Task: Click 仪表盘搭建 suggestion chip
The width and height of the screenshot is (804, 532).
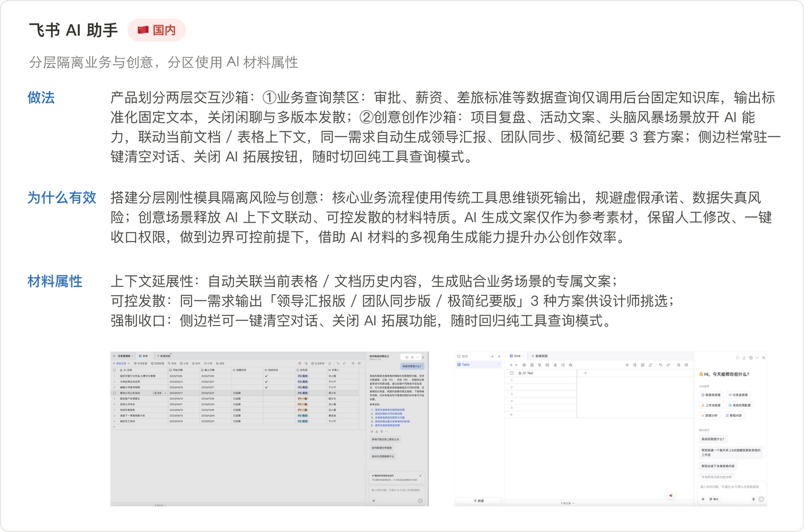Action: (x=738, y=395)
